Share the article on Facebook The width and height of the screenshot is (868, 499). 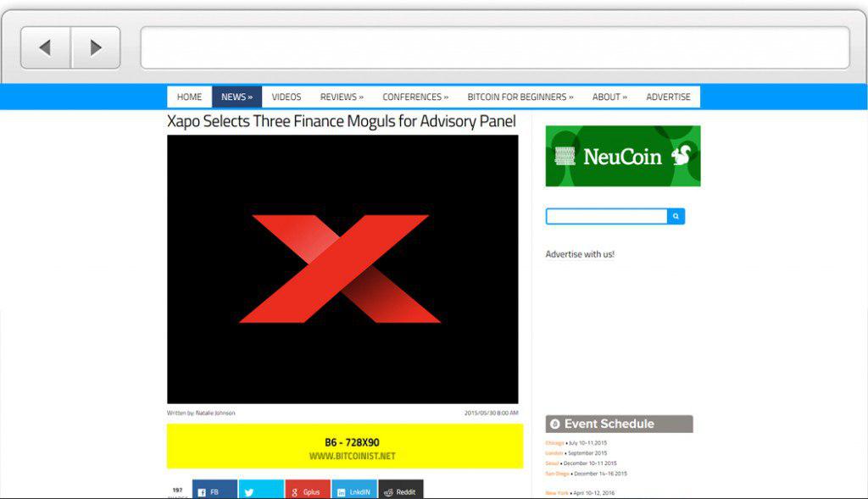(214, 491)
